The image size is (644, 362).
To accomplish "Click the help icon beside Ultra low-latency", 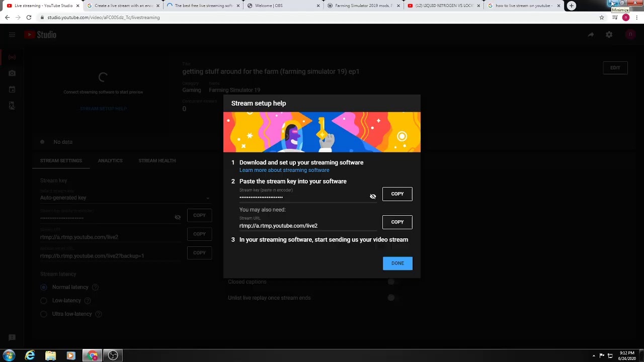I will 99,314.
